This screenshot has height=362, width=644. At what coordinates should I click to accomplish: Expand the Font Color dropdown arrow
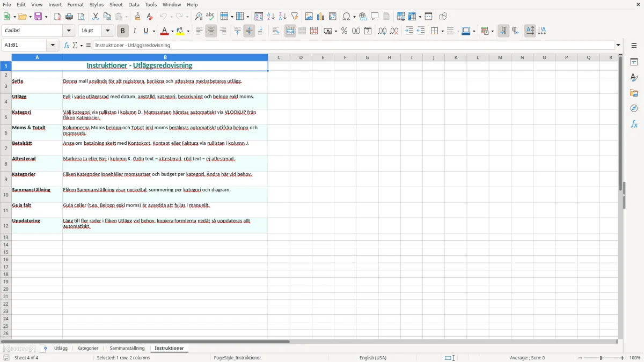coord(172,31)
